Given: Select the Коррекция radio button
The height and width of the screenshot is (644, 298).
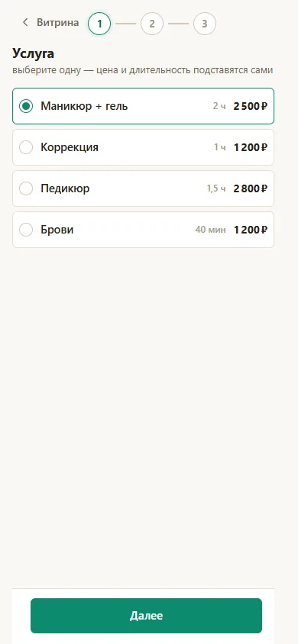Looking at the screenshot, I should [26, 147].
